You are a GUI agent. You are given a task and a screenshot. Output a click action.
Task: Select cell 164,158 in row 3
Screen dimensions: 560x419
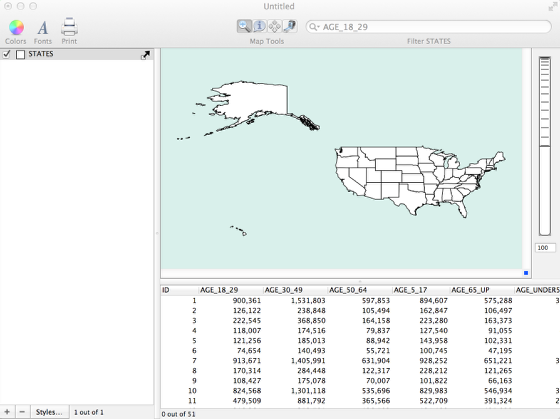coord(376,321)
